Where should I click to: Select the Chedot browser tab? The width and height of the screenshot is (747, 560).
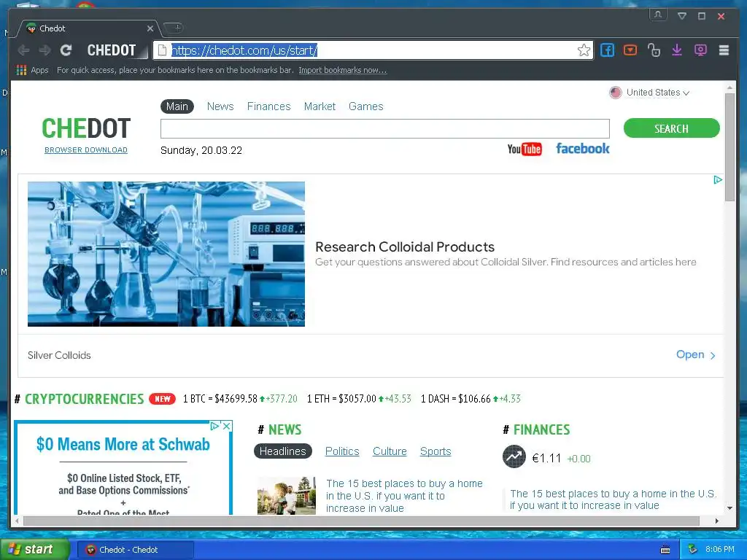coord(88,28)
